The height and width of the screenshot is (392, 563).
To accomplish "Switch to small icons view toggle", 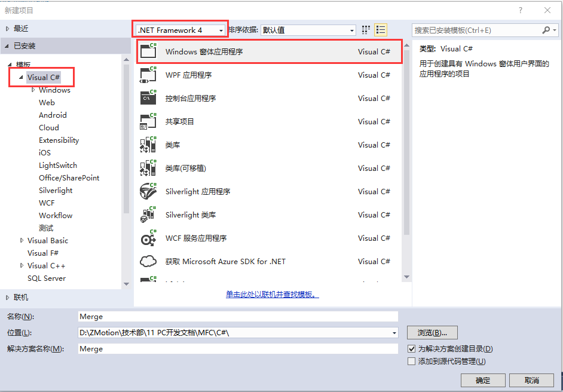I will pyautogui.click(x=365, y=29).
